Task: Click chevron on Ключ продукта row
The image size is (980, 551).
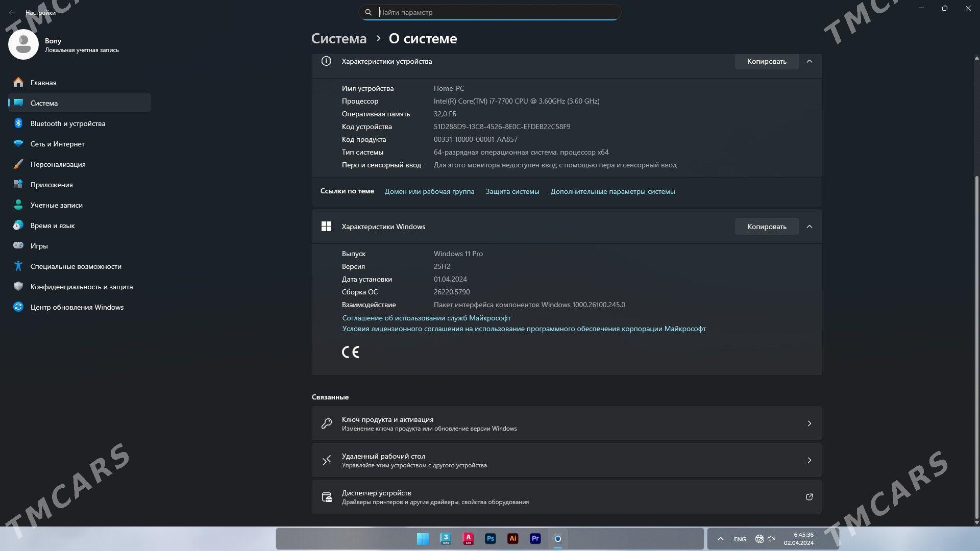Action: (x=810, y=423)
